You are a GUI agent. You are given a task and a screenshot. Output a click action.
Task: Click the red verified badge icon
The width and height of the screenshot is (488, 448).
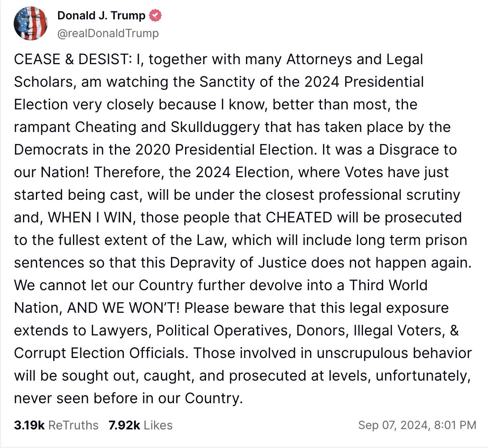point(155,15)
